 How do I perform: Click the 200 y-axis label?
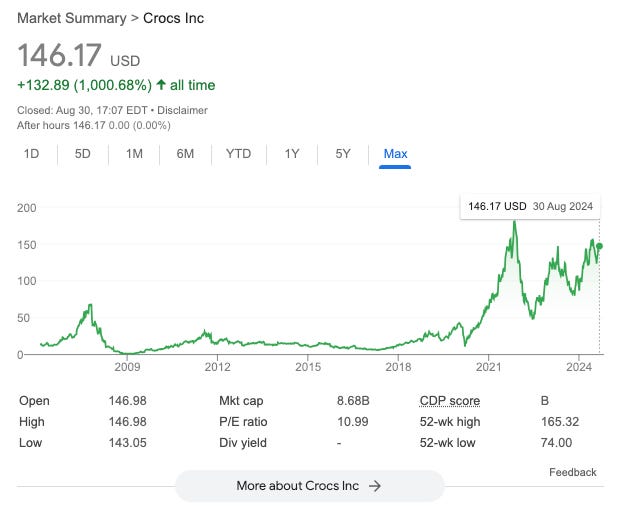(26, 208)
